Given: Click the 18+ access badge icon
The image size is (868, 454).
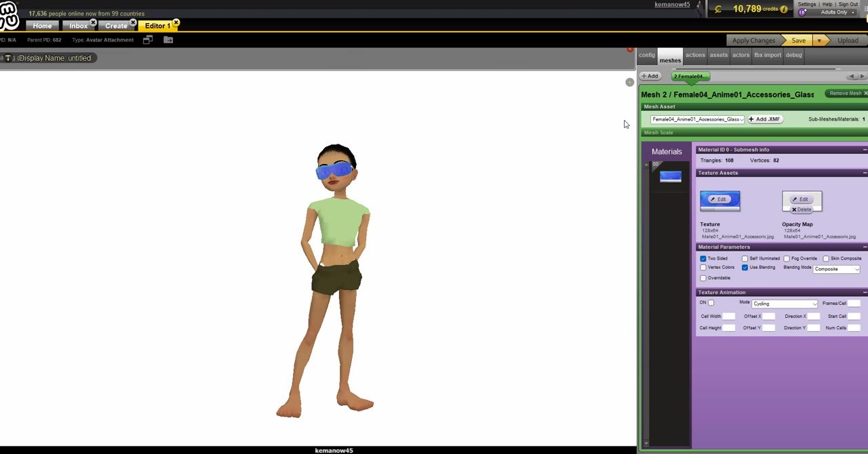Looking at the screenshot, I should (802, 12).
